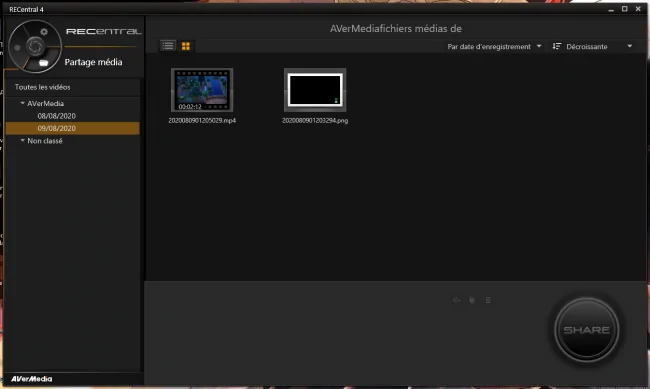Collapse the 'Non classé' tree node
The height and width of the screenshot is (389, 650).
pos(23,141)
